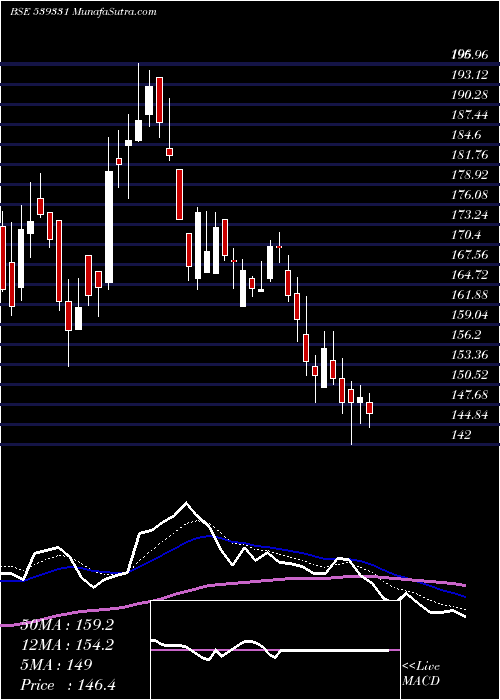The width and height of the screenshot is (500, 700).
Task: Select the 5MA : 149 legend entry
Action: [57, 665]
